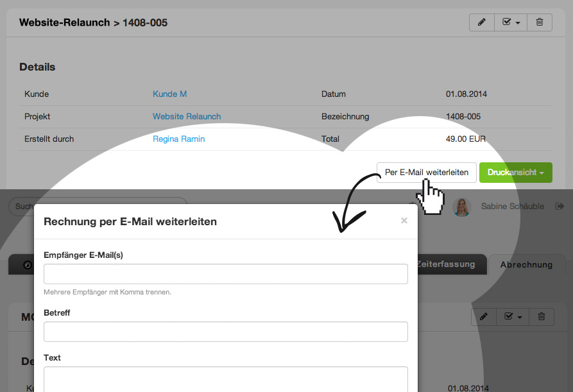The width and height of the screenshot is (573, 392).
Task: Click the pencil edit icon in the lower panel
Action: coord(484,317)
